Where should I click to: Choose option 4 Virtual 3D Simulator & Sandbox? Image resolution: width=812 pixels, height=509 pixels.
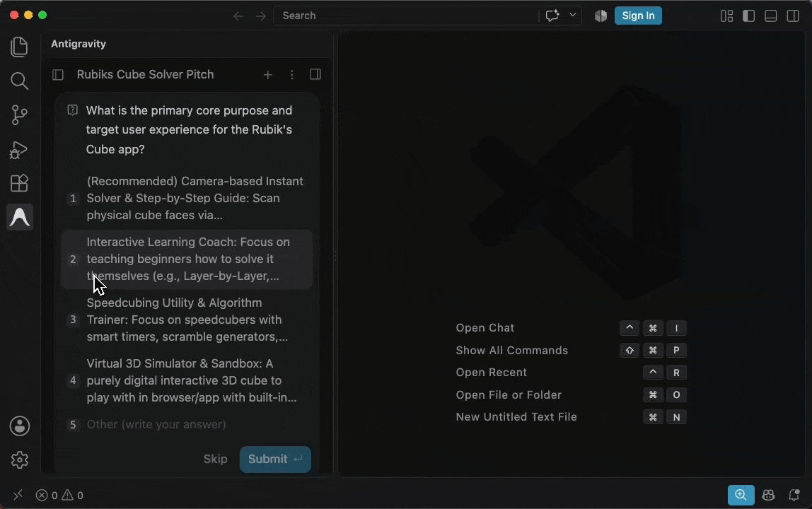(x=187, y=380)
